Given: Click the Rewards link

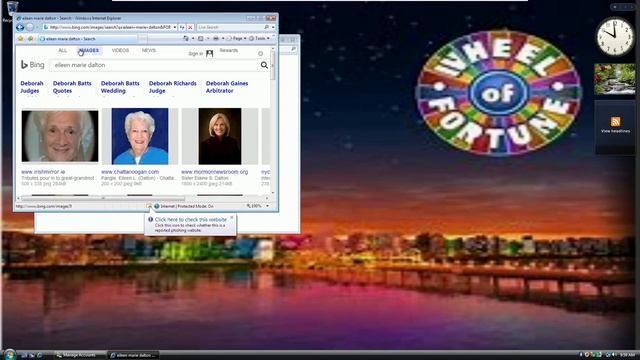Looking at the screenshot, I should tap(229, 51).
